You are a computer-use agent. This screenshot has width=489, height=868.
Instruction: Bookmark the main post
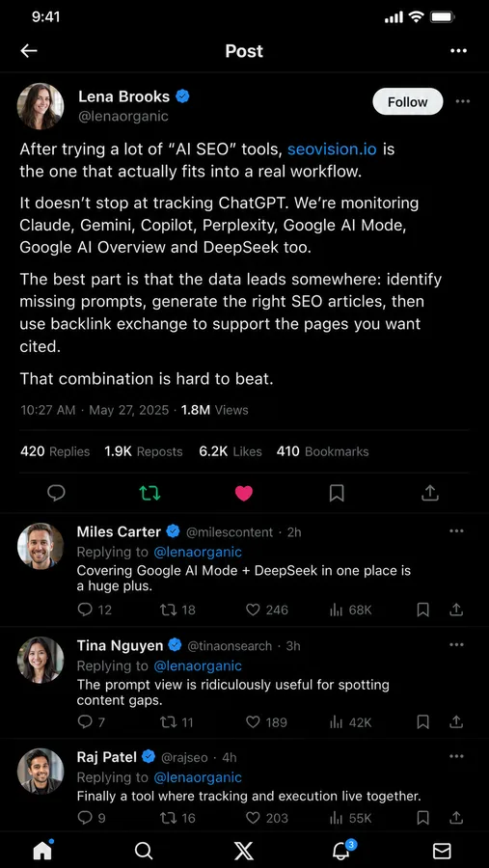click(337, 493)
